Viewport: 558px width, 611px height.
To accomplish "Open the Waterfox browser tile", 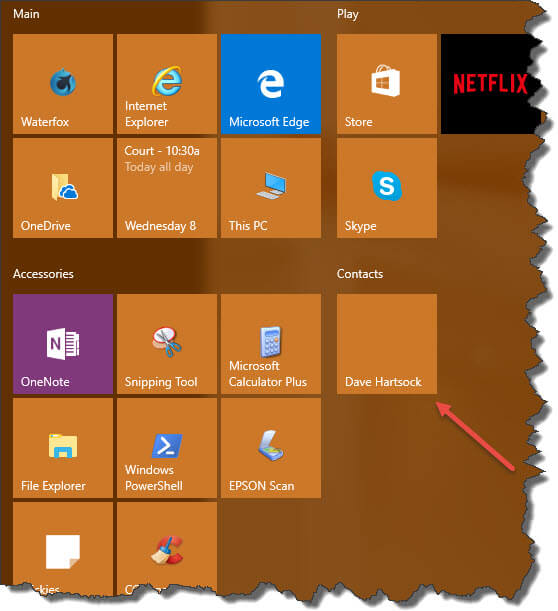I will point(63,84).
